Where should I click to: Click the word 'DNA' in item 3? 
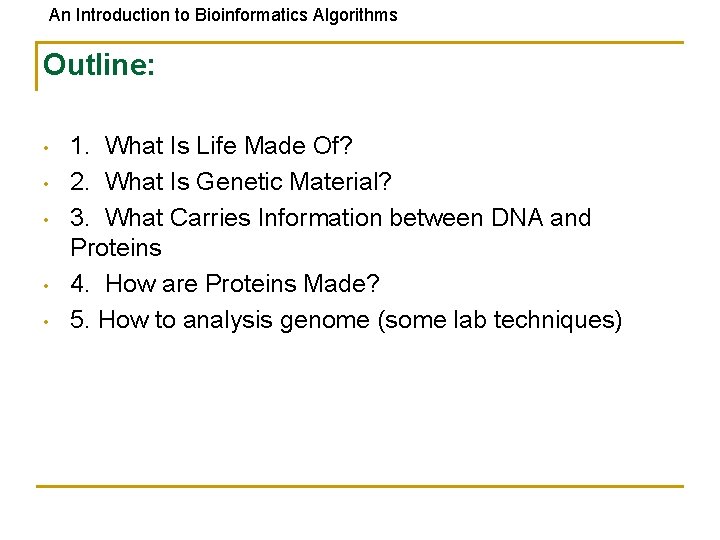517,218
